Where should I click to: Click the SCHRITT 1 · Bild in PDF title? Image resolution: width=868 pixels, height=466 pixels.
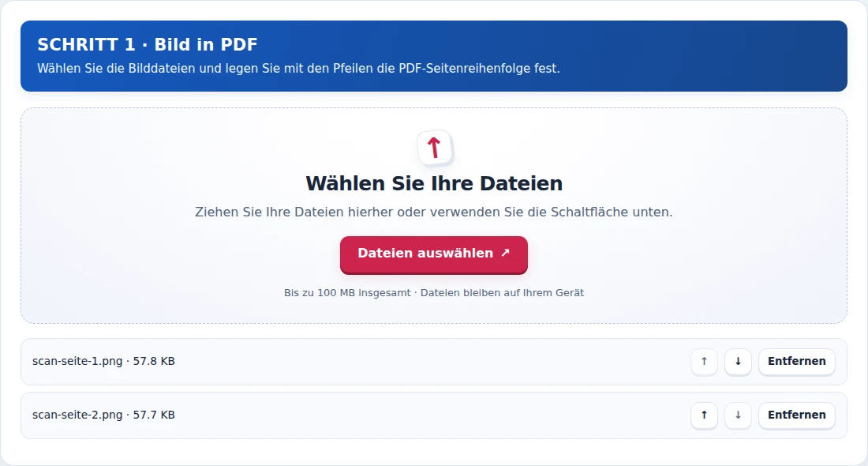[x=148, y=44]
